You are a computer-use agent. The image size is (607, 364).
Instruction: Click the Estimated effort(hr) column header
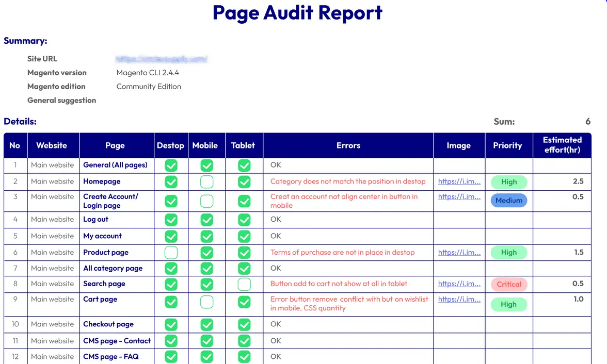[x=562, y=145]
